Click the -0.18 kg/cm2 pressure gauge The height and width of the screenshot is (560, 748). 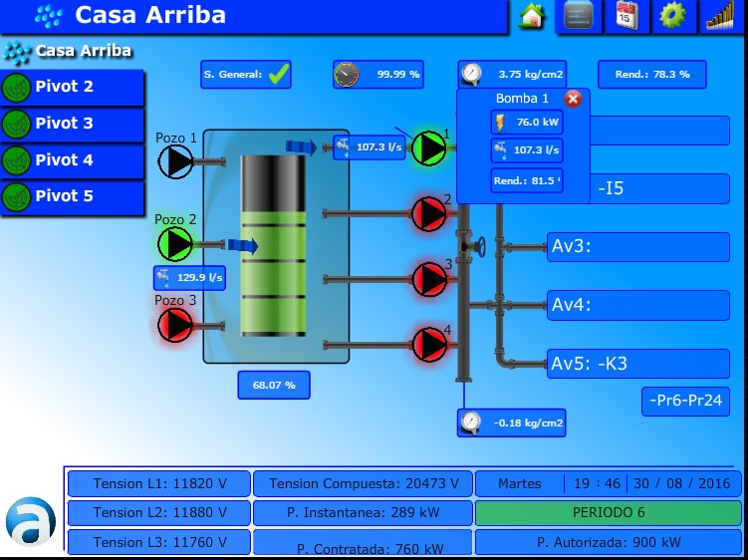pyautogui.click(x=512, y=422)
